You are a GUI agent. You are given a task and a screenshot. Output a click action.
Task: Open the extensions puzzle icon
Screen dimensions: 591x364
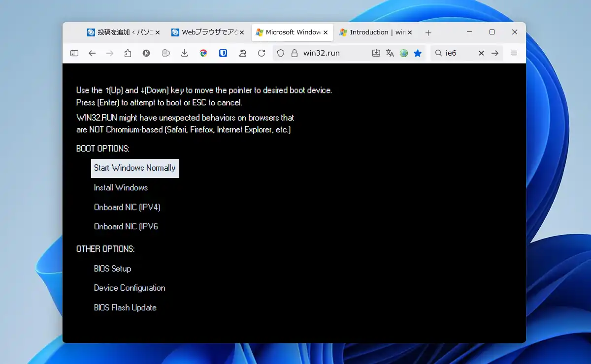click(128, 53)
